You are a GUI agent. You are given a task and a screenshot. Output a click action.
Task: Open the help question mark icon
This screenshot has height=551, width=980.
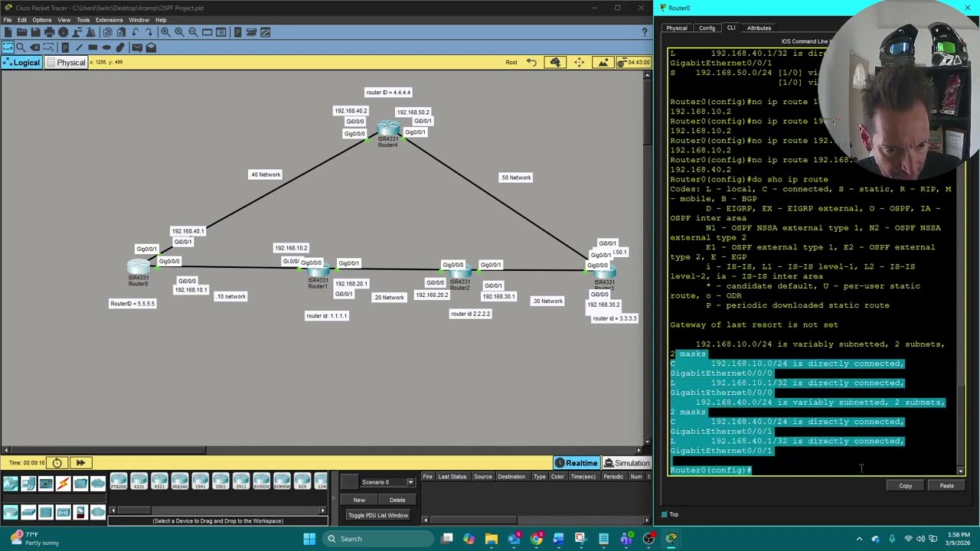click(645, 32)
